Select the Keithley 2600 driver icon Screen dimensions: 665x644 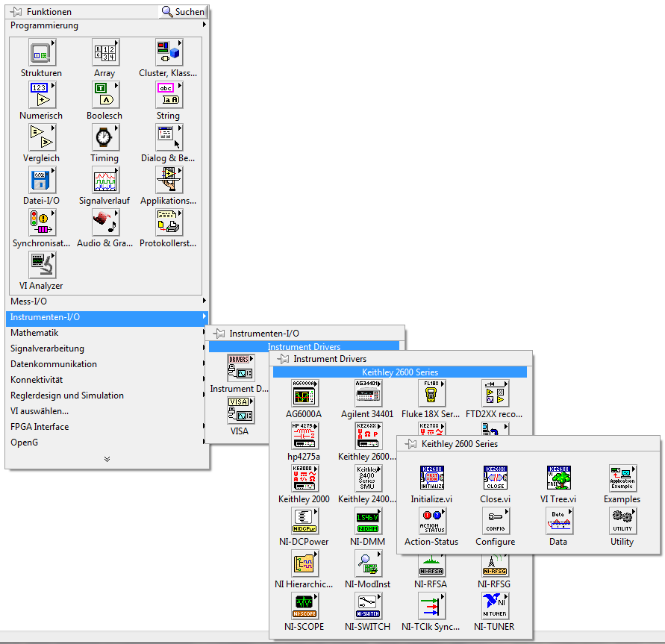point(368,436)
